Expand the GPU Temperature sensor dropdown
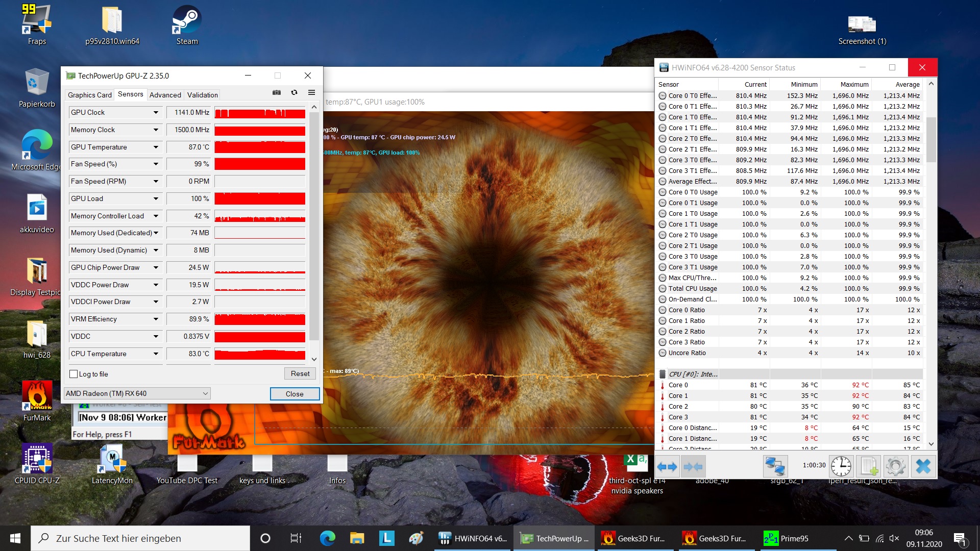Screen dimensions: 980x551 (x=156, y=147)
